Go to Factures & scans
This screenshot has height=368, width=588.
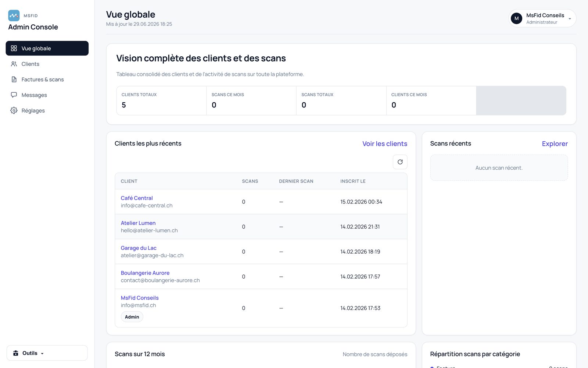coord(47,79)
